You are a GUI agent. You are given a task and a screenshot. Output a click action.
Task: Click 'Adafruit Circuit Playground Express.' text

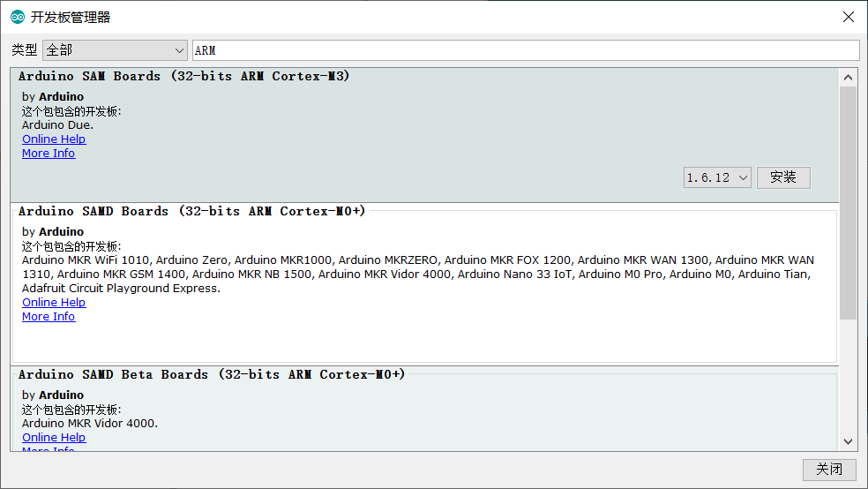tap(121, 289)
